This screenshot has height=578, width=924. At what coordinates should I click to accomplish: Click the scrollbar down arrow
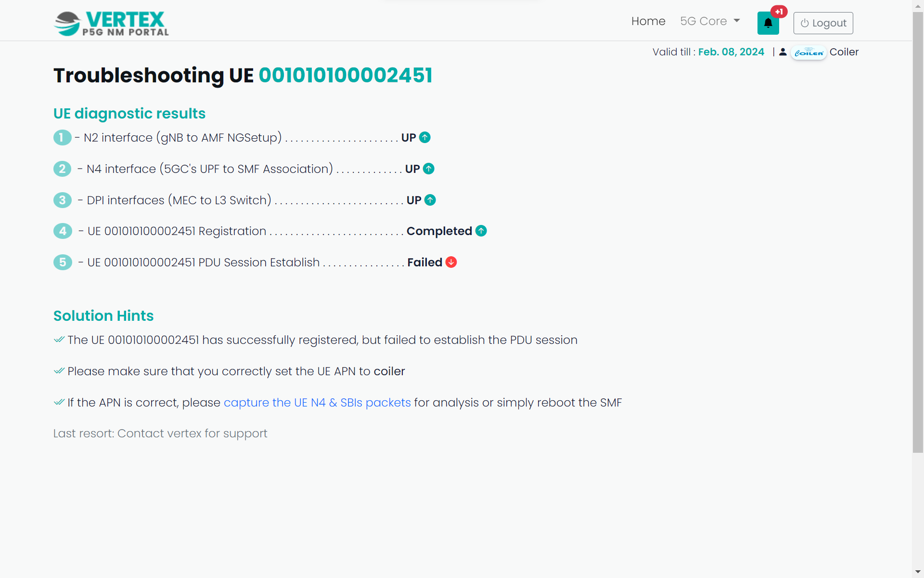(918, 572)
